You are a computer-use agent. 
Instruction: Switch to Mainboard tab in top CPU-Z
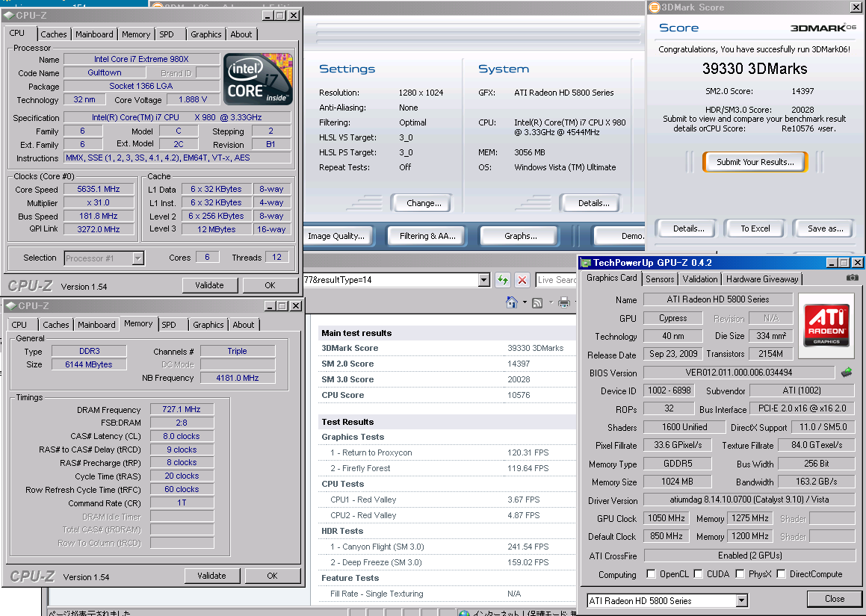click(x=94, y=34)
